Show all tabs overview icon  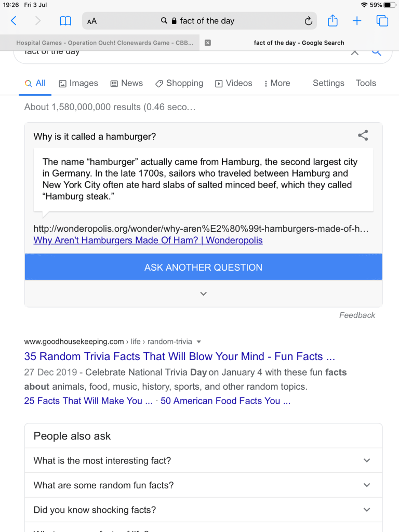point(382,21)
